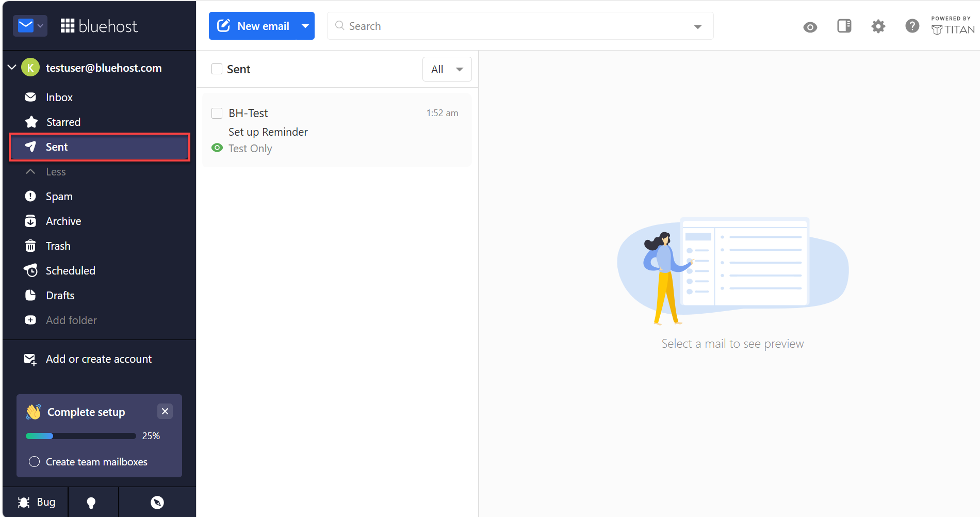This screenshot has width=980, height=517.
Task: Click the 25% setup progress bar
Action: 81,436
